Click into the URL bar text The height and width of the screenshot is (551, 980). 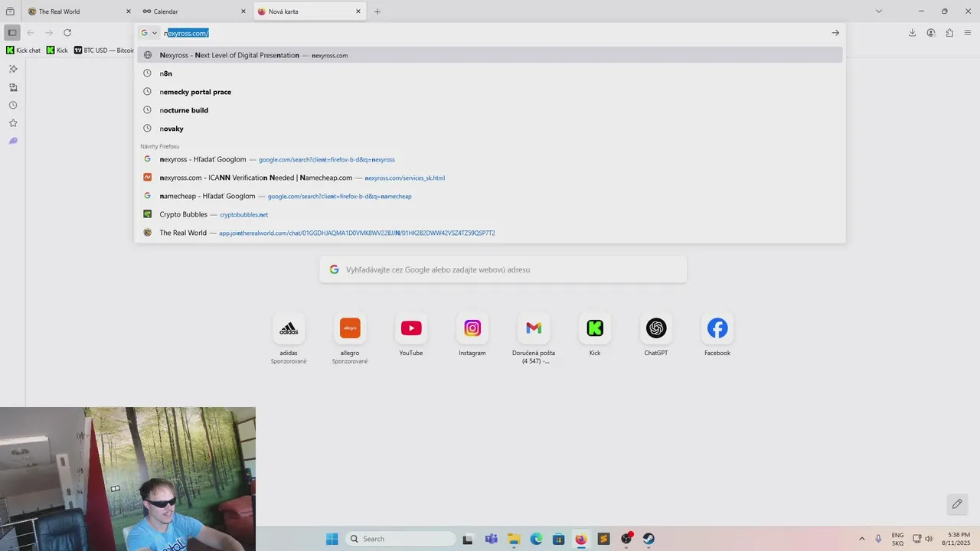[187, 33]
